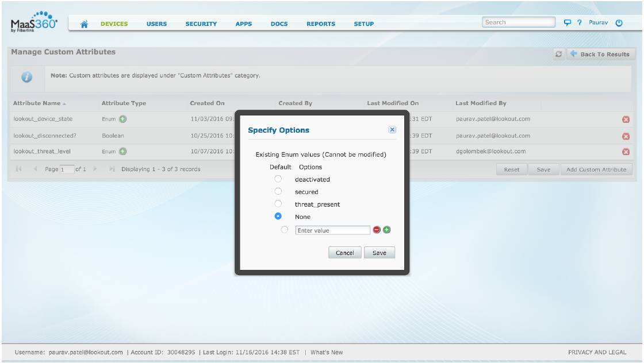Open the REPORTS menu

click(x=321, y=24)
